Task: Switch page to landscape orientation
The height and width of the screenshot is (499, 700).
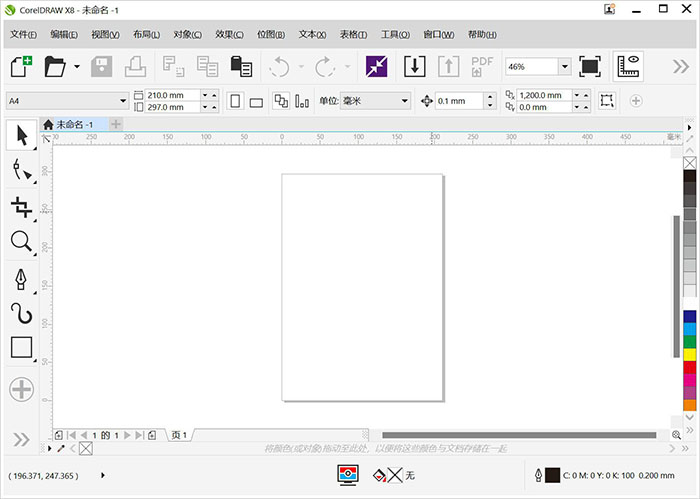Action: [x=256, y=101]
